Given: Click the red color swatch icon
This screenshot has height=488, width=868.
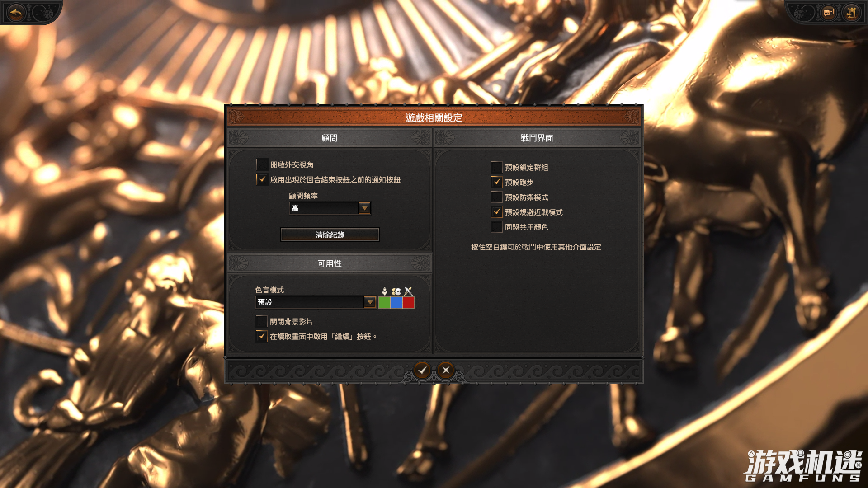Looking at the screenshot, I should (408, 302).
